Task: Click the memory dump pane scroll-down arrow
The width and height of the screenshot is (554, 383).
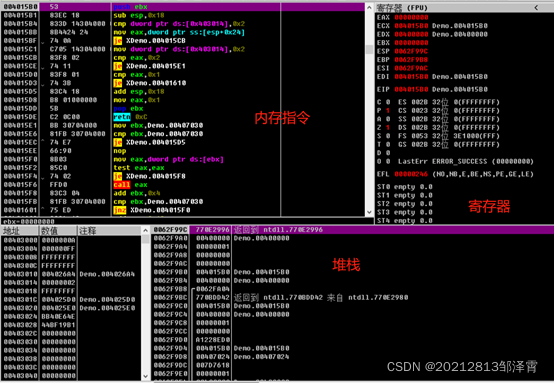Action: click(x=145, y=376)
